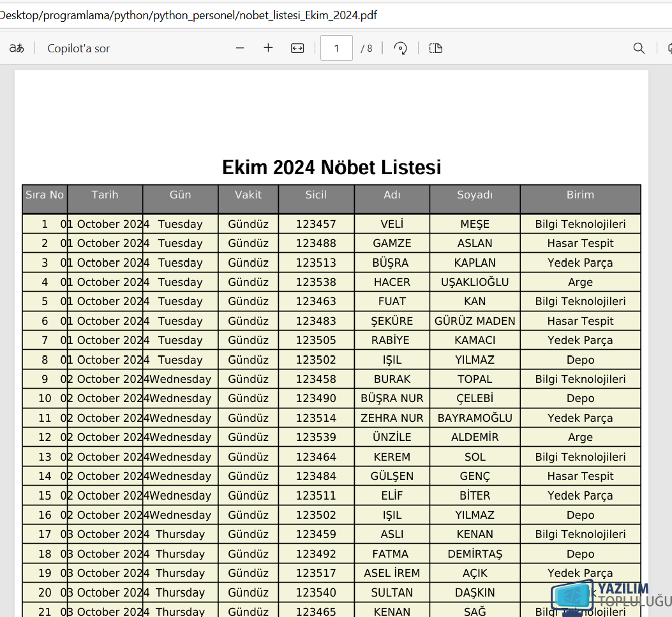The image size is (672, 617).
Task: Click the title Ekim 2024 Nöbet Listesi
Action: point(332,167)
